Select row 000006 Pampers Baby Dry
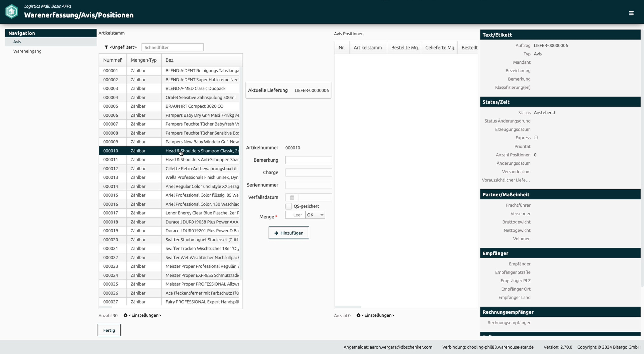 pos(169,115)
